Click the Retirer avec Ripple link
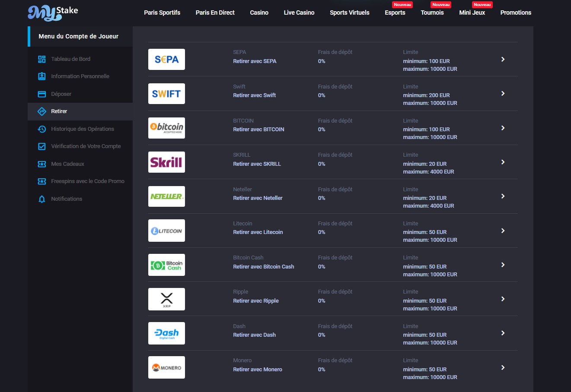This screenshot has height=392, width=571. pos(256,301)
